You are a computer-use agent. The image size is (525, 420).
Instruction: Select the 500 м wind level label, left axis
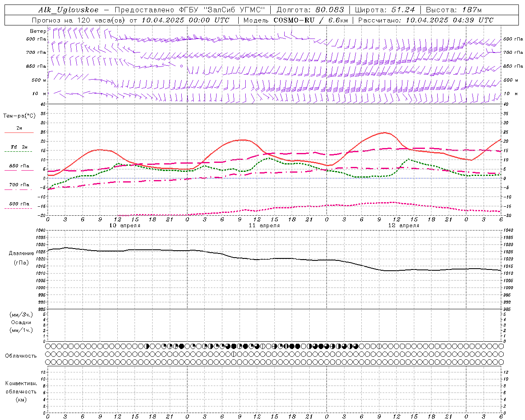click(x=39, y=80)
